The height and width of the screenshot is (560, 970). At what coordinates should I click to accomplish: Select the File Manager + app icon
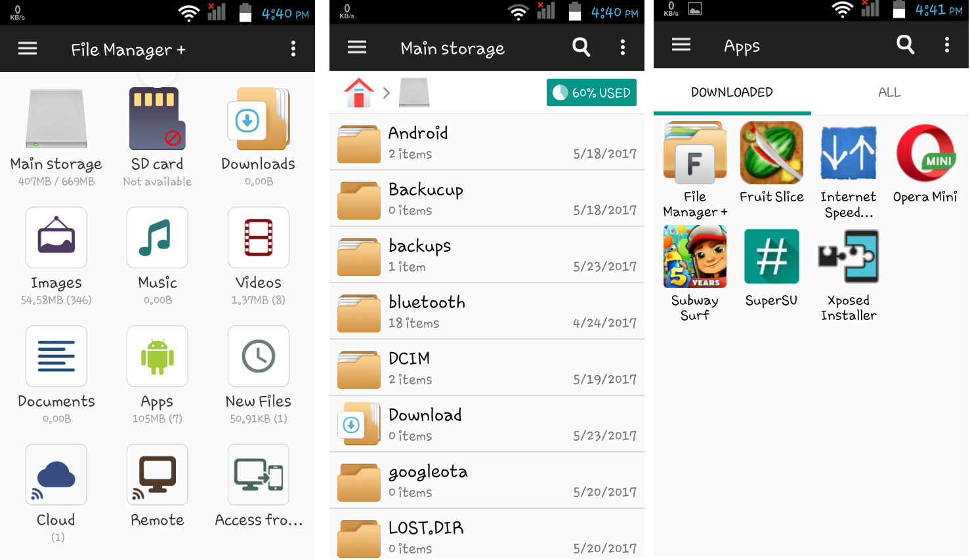[695, 153]
